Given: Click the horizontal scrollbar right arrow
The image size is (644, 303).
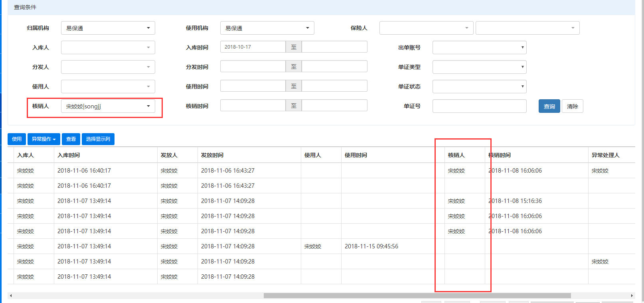Looking at the screenshot, I should (x=632, y=296).
